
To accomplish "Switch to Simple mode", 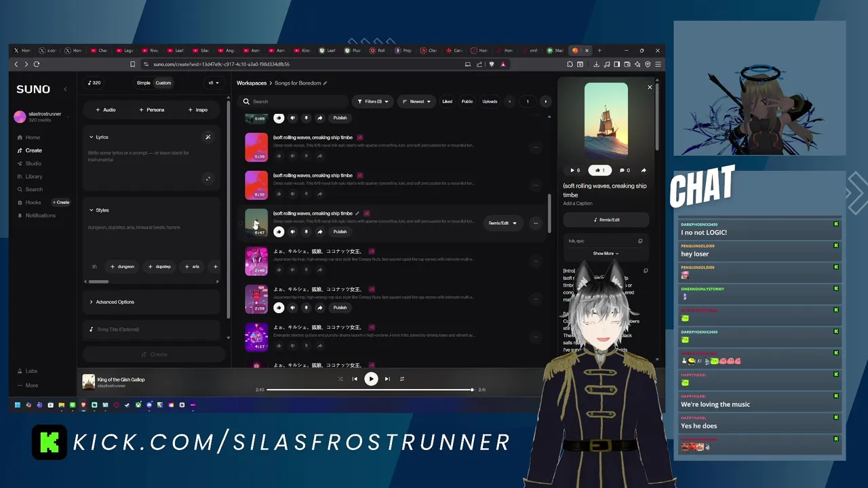I will pyautogui.click(x=143, y=83).
